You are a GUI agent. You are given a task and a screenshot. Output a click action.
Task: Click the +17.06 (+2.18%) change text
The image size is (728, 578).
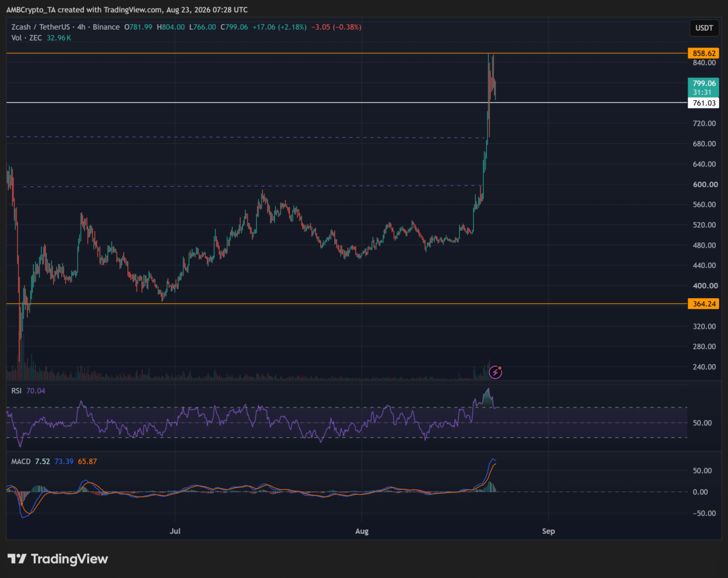tap(280, 27)
